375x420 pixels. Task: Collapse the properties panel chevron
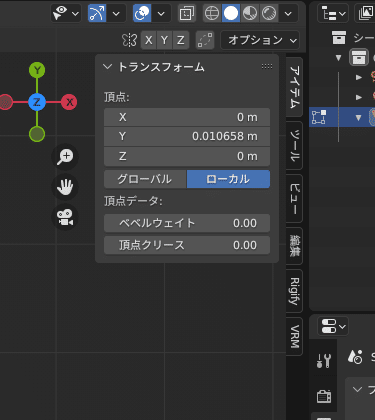(357, 389)
